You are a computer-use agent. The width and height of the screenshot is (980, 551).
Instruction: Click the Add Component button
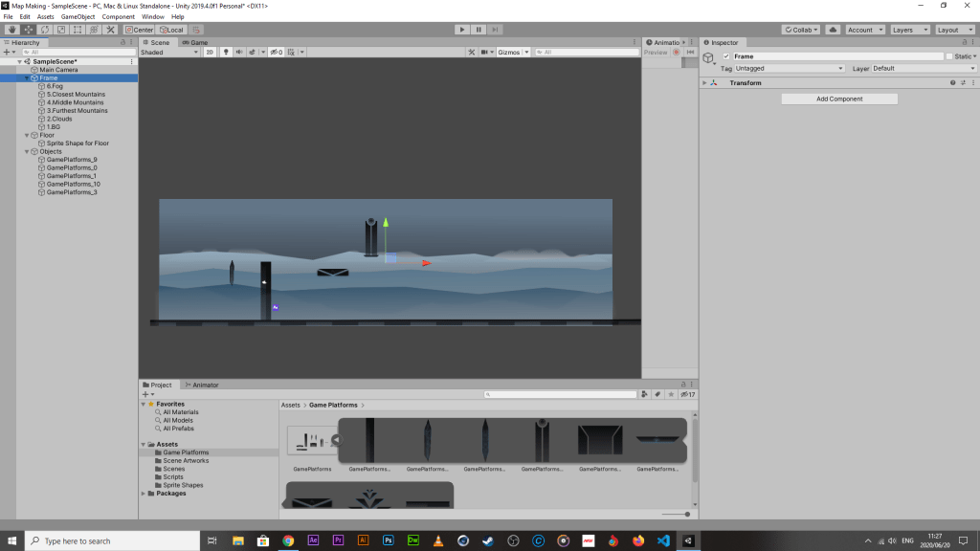[839, 99]
